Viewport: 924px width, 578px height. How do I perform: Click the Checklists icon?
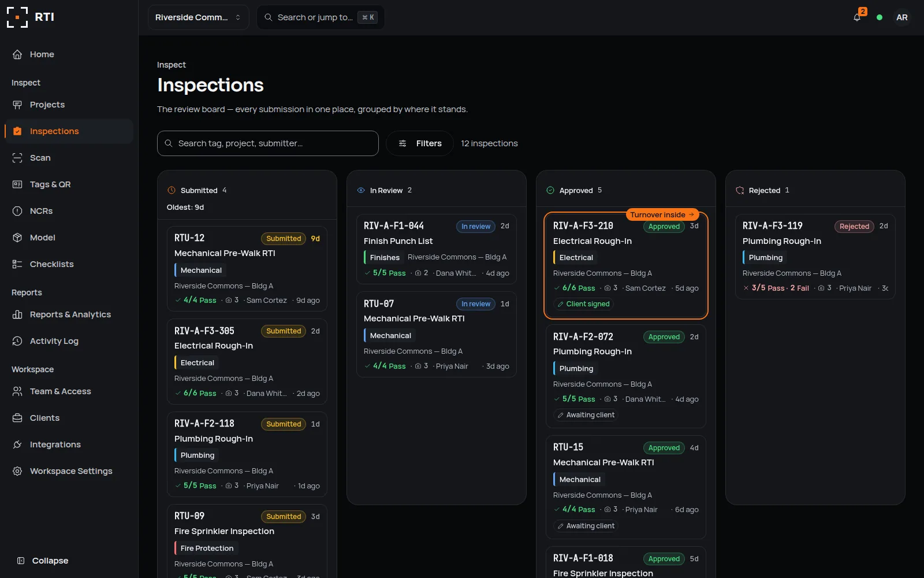click(x=17, y=264)
